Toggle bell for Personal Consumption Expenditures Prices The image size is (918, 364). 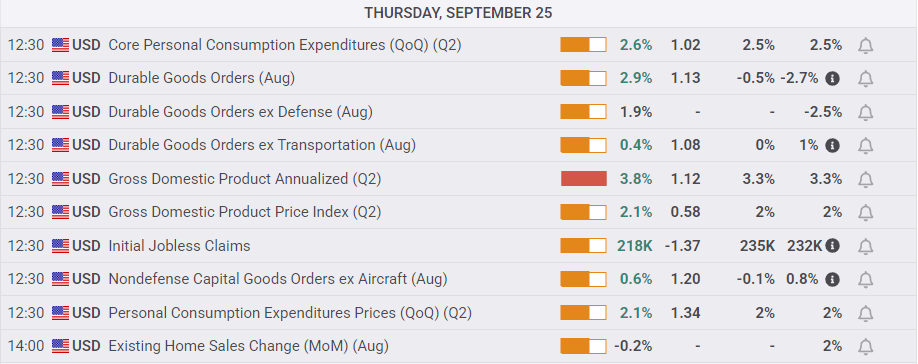coord(865,314)
